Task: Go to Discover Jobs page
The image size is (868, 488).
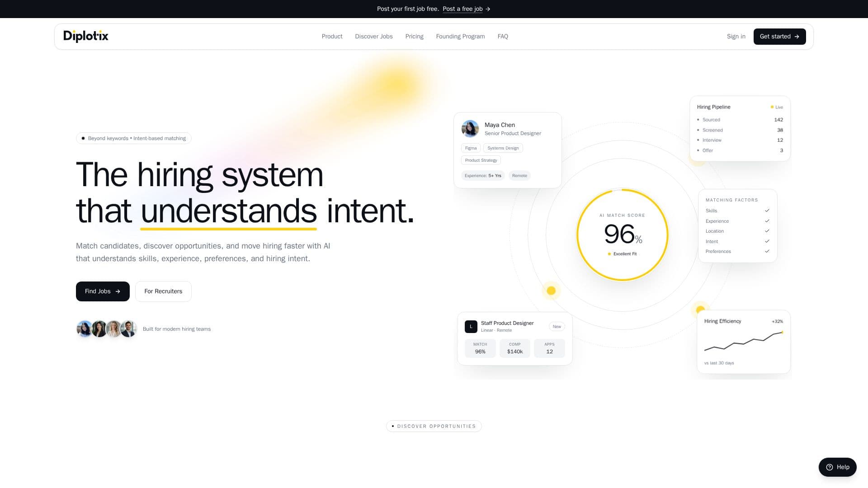Action: coord(374,37)
